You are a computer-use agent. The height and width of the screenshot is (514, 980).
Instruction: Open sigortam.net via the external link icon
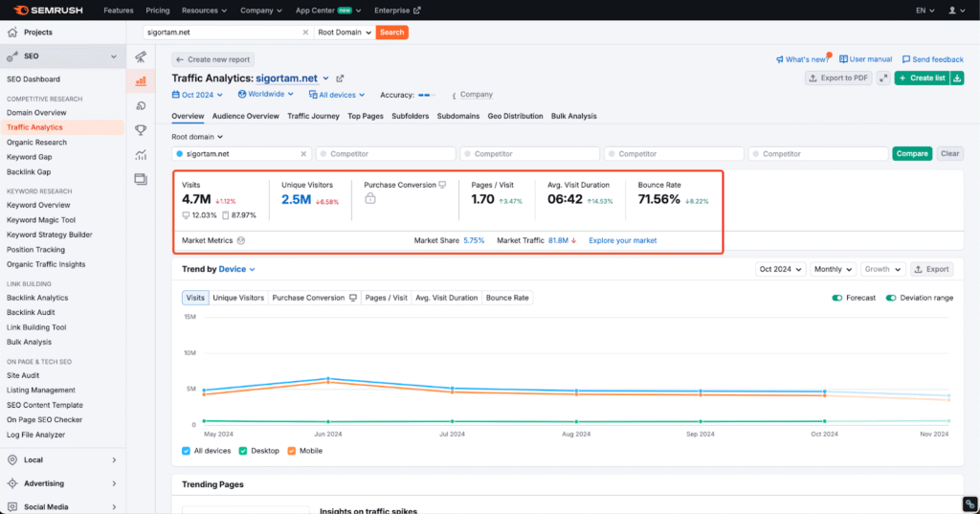[340, 78]
